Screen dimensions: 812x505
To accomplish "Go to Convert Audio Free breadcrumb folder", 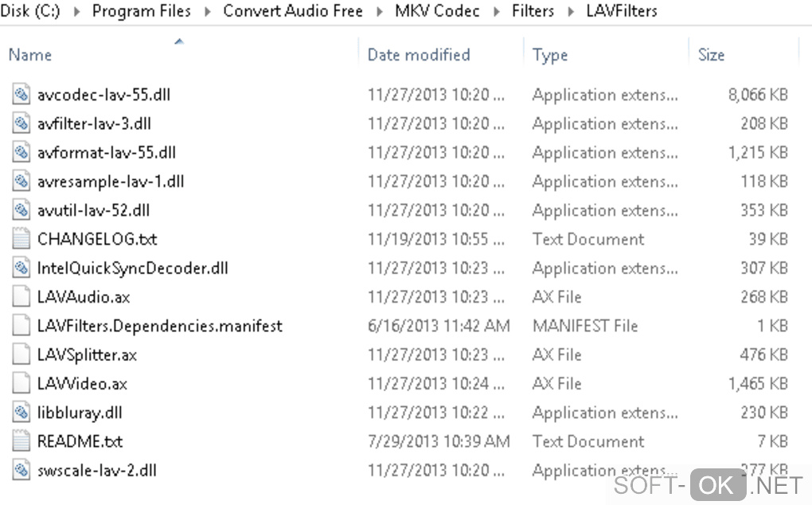I will 292,11.
